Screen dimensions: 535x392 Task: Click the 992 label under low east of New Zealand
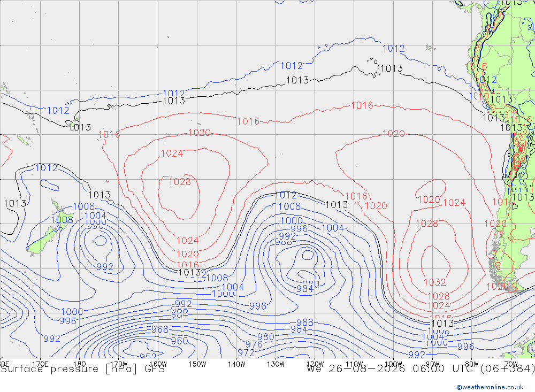(x=105, y=267)
